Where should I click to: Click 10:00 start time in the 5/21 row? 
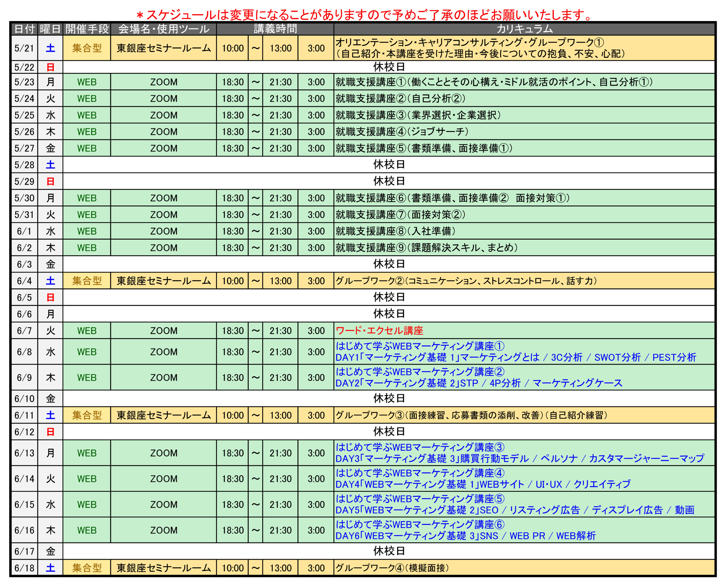[233, 48]
